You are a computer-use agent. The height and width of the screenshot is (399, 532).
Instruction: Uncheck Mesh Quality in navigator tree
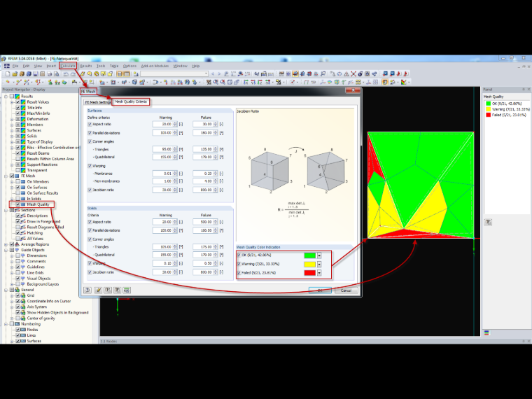point(17,204)
